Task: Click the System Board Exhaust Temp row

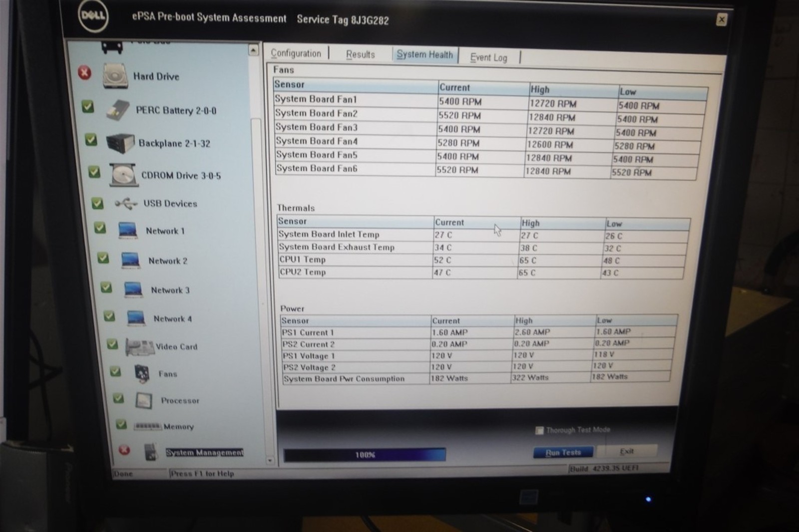Action: [482, 248]
